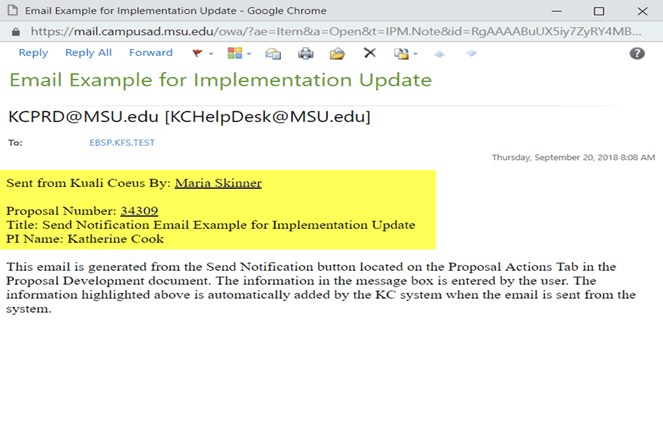Click the Maria Skinner link

[x=218, y=183]
